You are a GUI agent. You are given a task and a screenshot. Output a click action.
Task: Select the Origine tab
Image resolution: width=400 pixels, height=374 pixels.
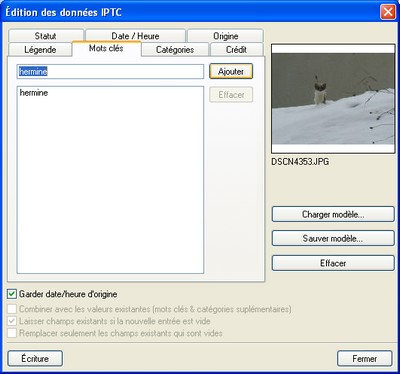pyautogui.click(x=225, y=36)
